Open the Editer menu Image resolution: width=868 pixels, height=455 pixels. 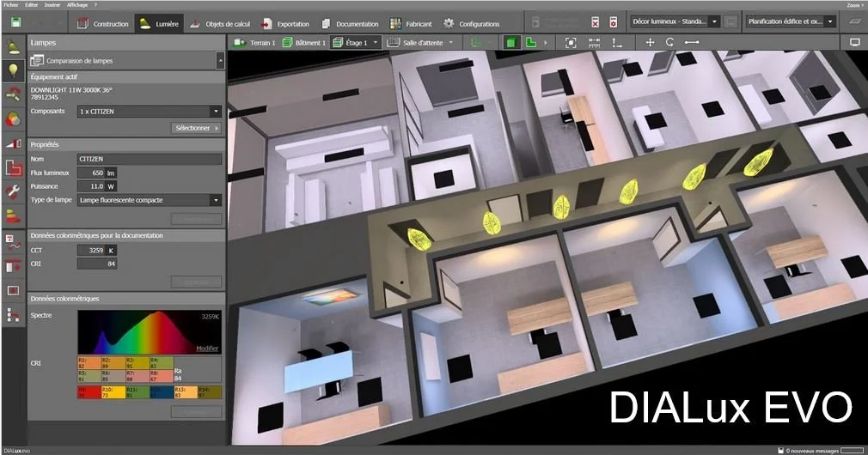click(x=32, y=5)
